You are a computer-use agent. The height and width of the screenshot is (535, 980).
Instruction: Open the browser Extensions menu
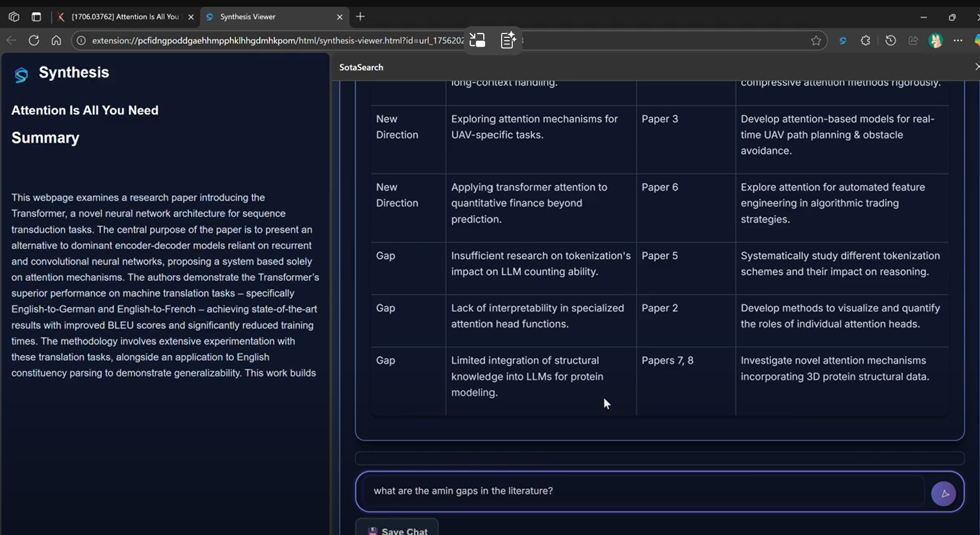point(866,41)
